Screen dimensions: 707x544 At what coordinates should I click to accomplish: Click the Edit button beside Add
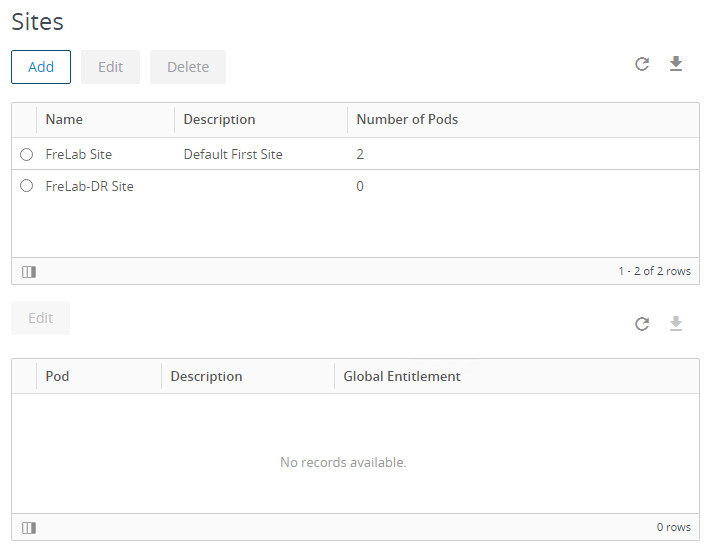110,67
